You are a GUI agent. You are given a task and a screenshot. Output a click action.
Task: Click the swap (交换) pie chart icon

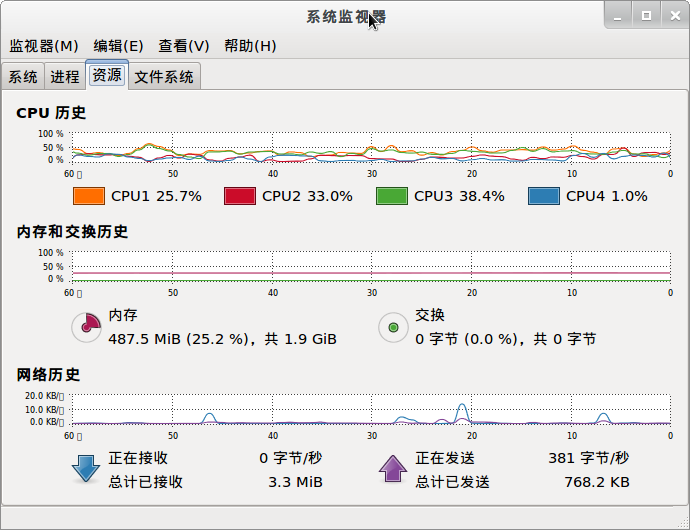(x=393, y=328)
